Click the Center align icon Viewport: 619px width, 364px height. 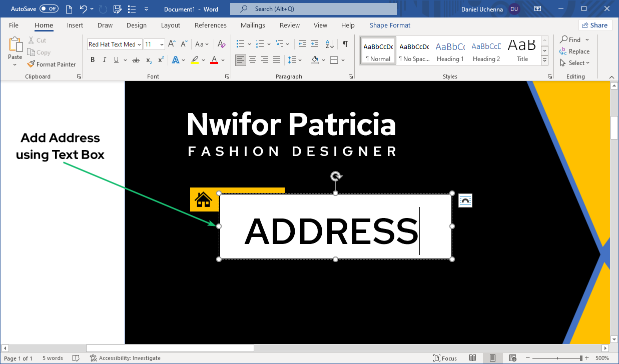coord(253,60)
